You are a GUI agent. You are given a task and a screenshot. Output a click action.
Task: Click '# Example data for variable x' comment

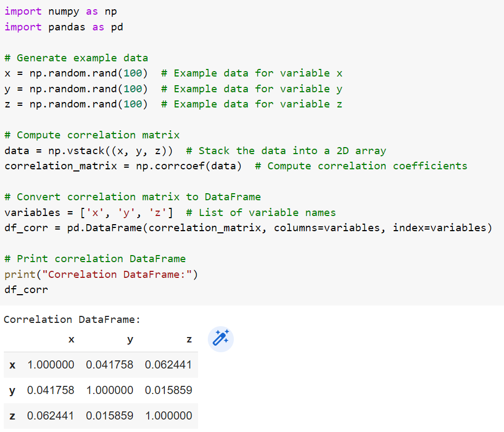pos(252,73)
